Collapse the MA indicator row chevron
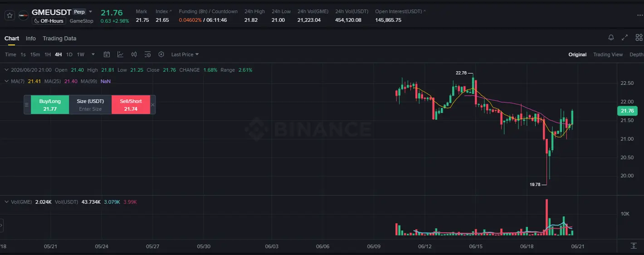This screenshot has height=255, width=644. 6,81
